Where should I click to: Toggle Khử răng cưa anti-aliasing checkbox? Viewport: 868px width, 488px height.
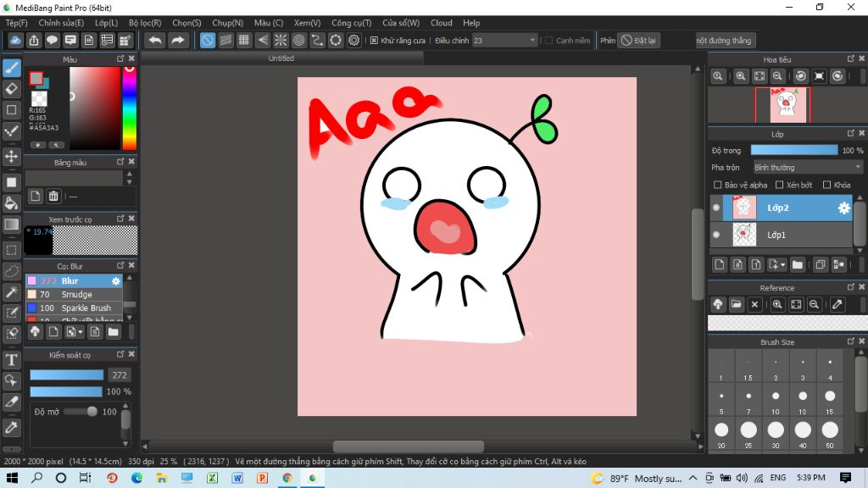[374, 41]
